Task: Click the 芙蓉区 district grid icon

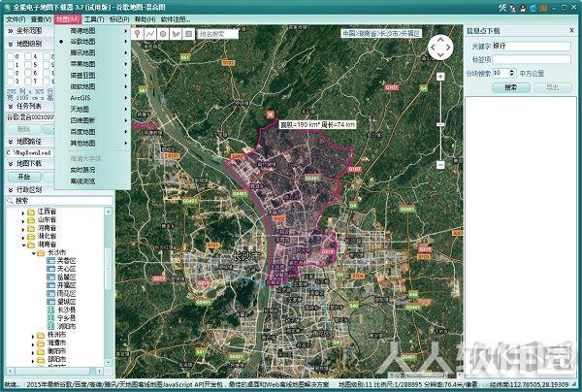Action: coord(50,261)
